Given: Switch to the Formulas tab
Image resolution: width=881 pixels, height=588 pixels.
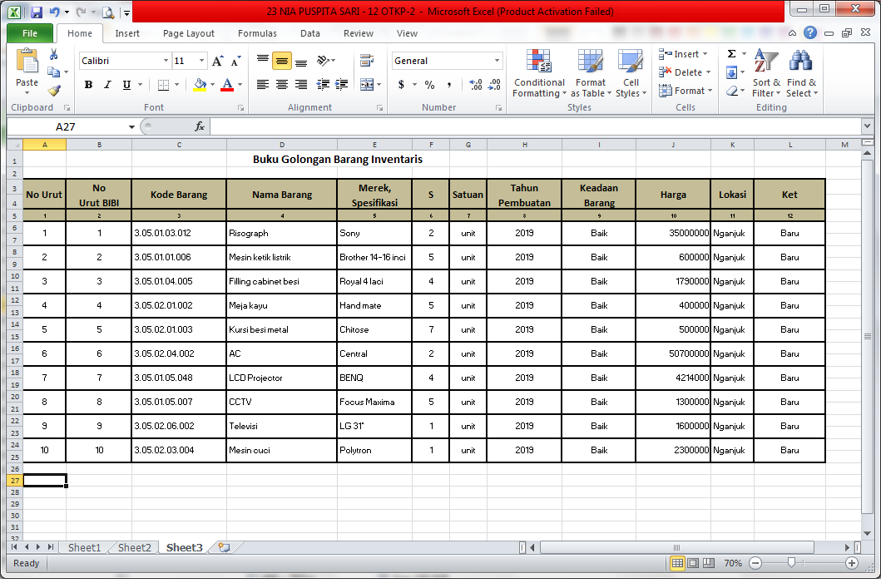Looking at the screenshot, I should (x=257, y=33).
